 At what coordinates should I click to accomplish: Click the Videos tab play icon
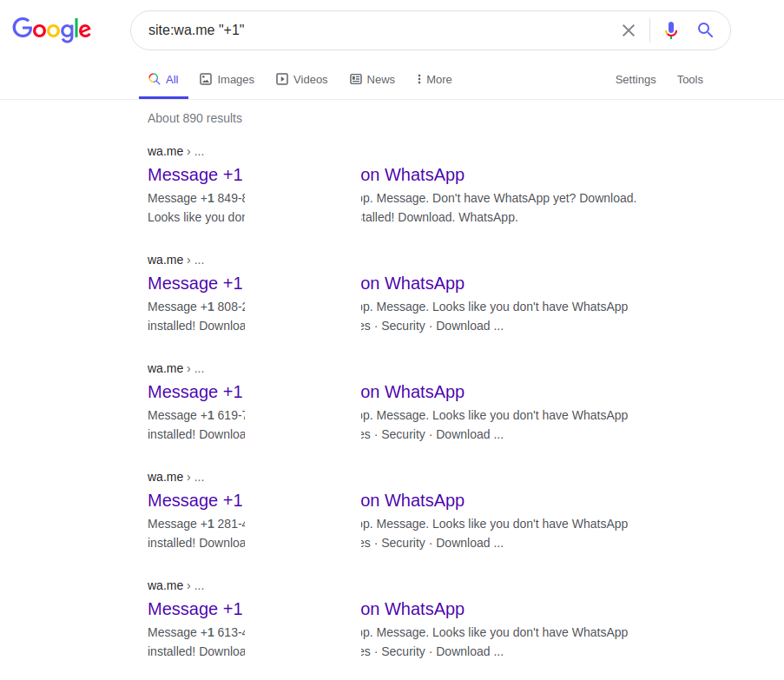(282, 79)
